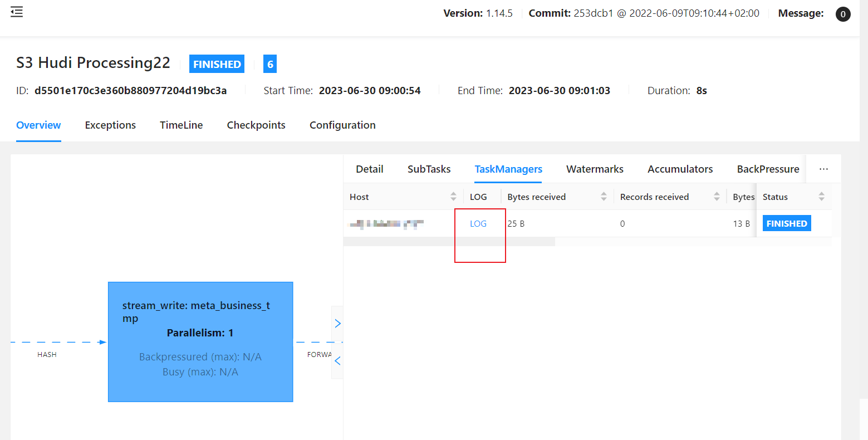Click the 13 B bytes cell
868x440 pixels.
[x=741, y=224]
